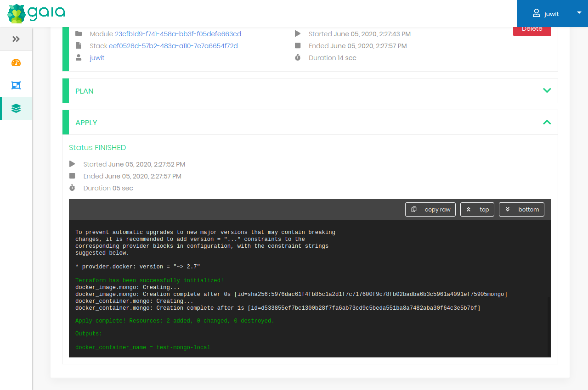Open the juwit user dropdown arrow
Viewport: 588px width, 390px height.
pos(579,13)
